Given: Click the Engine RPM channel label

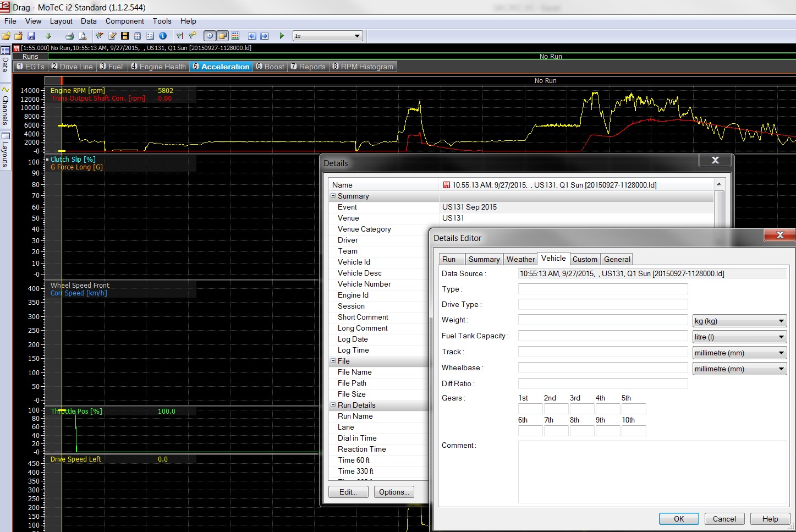Looking at the screenshot, I should [78, 91].
